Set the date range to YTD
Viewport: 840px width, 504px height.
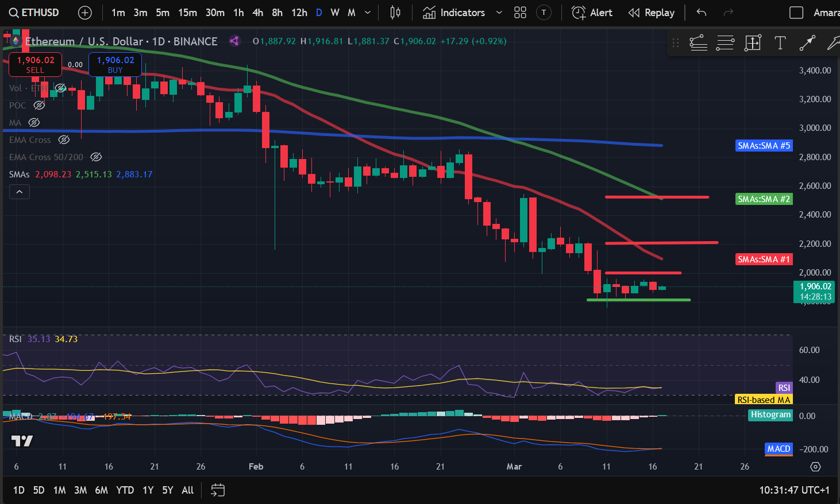tap(125, 490)
